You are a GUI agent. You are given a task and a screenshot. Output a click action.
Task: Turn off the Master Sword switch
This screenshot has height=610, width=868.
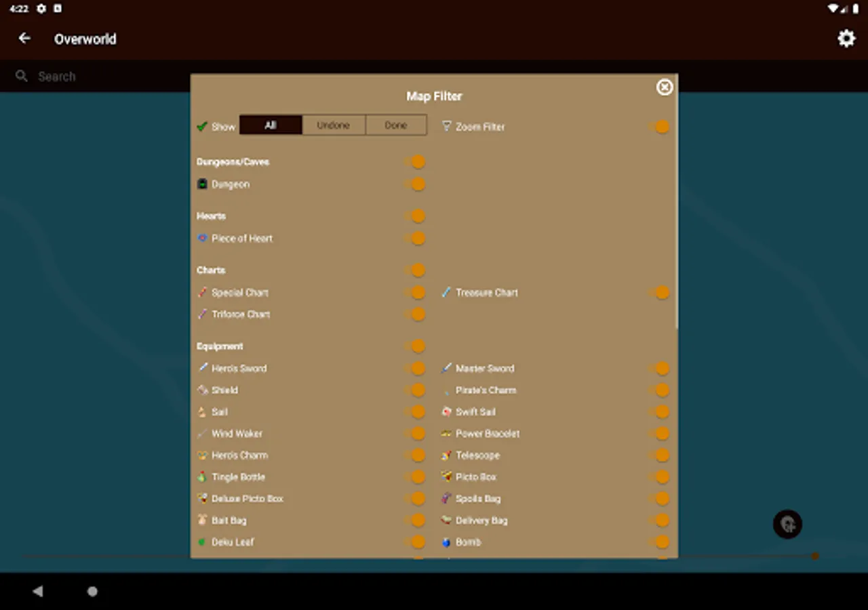659,368
